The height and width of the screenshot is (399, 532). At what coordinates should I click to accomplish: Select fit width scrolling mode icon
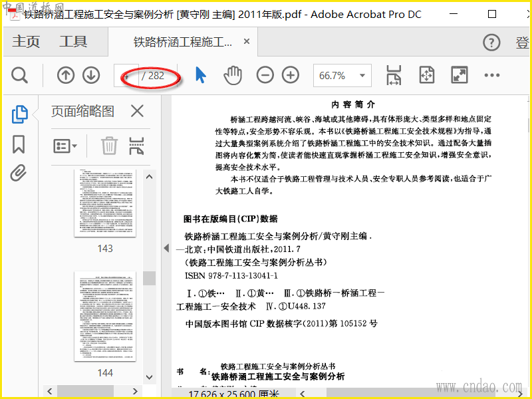pyautogui.click(x=394, y=75)
